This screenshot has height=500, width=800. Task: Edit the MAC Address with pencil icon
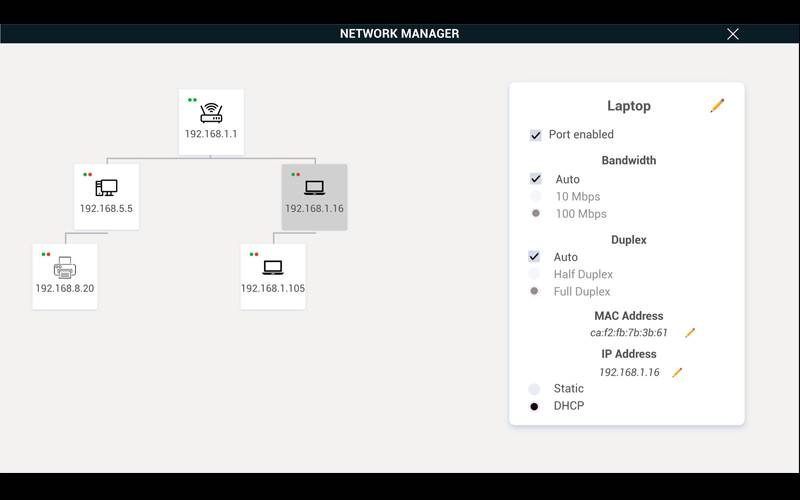[x=689, y=333]
